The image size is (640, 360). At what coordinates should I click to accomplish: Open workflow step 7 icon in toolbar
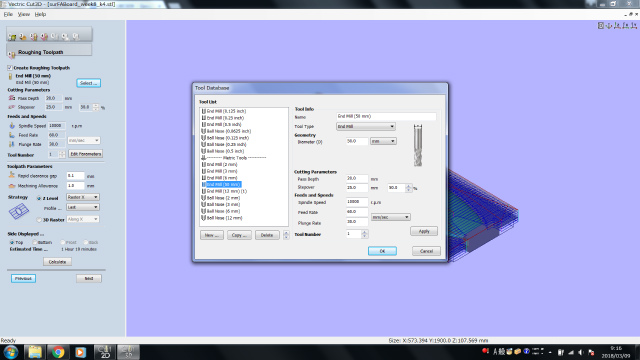[76, 37]
